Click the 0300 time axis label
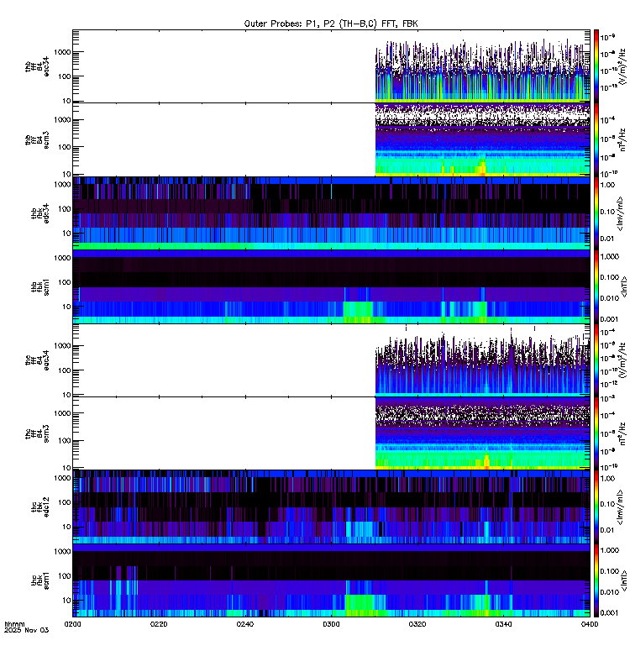 click(331, 624)
